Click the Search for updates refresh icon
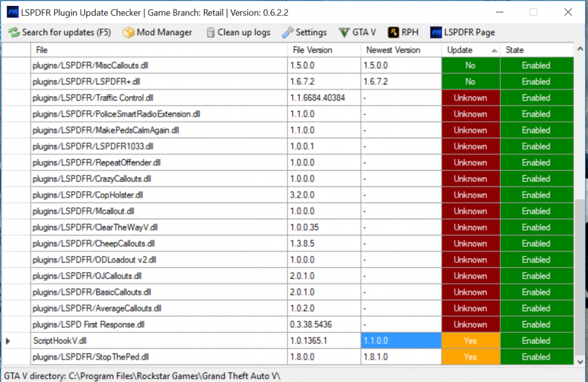 pos(14,32)
